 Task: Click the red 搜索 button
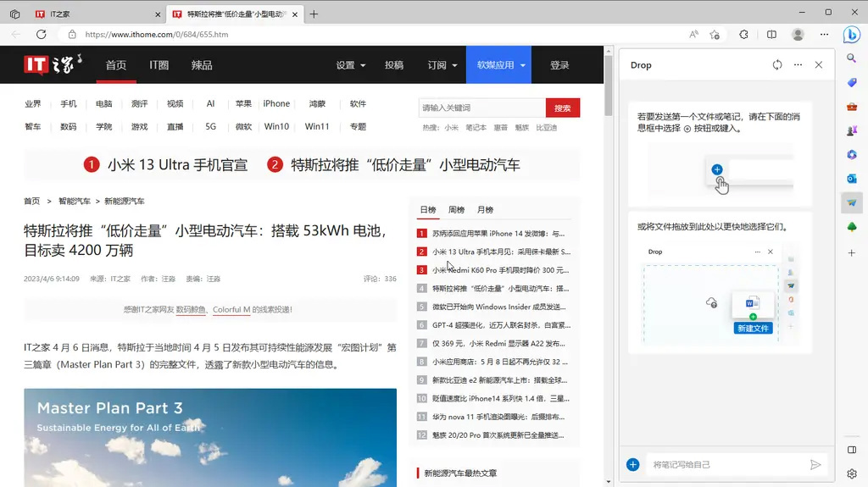point(563,108)
